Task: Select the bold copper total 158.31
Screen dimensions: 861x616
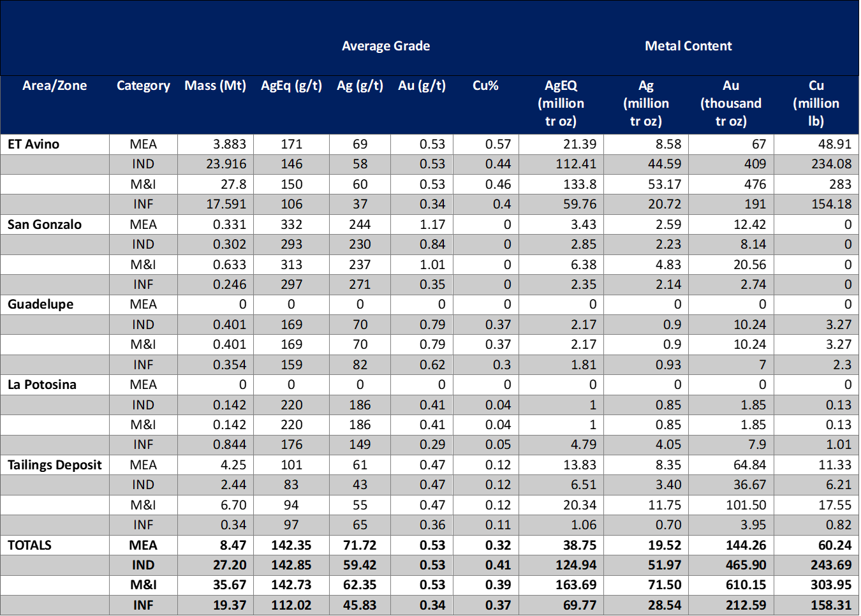Action: click(x=830, y=605)
